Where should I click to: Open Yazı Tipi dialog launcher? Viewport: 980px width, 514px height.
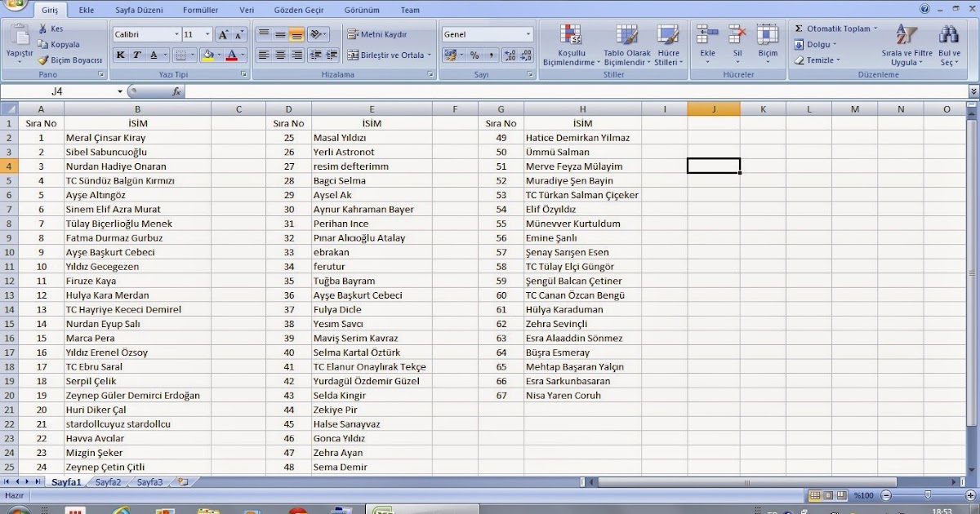pyautogui.click(x=244, y=74)
